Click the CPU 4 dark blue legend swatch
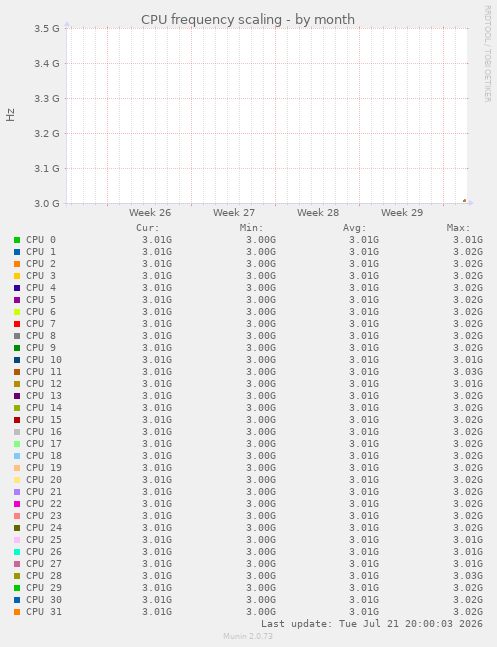This screenshot has width=497, height=647. pos(17,288)
